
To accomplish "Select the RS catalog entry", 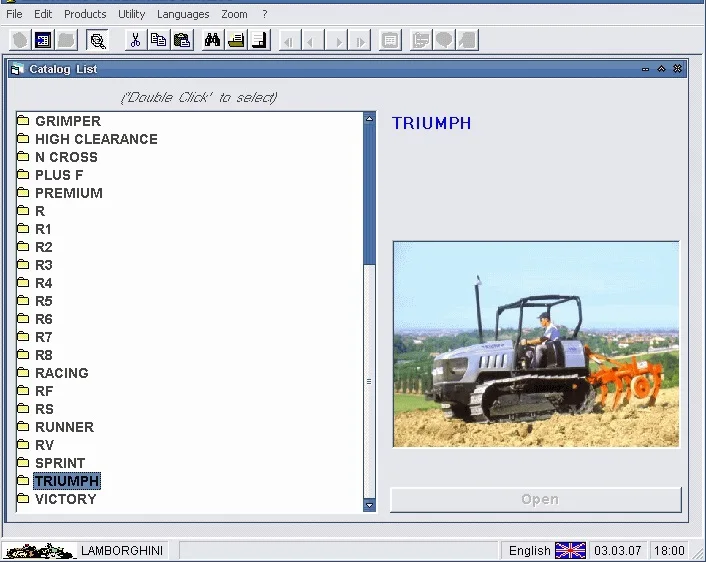I will (44, 409).
